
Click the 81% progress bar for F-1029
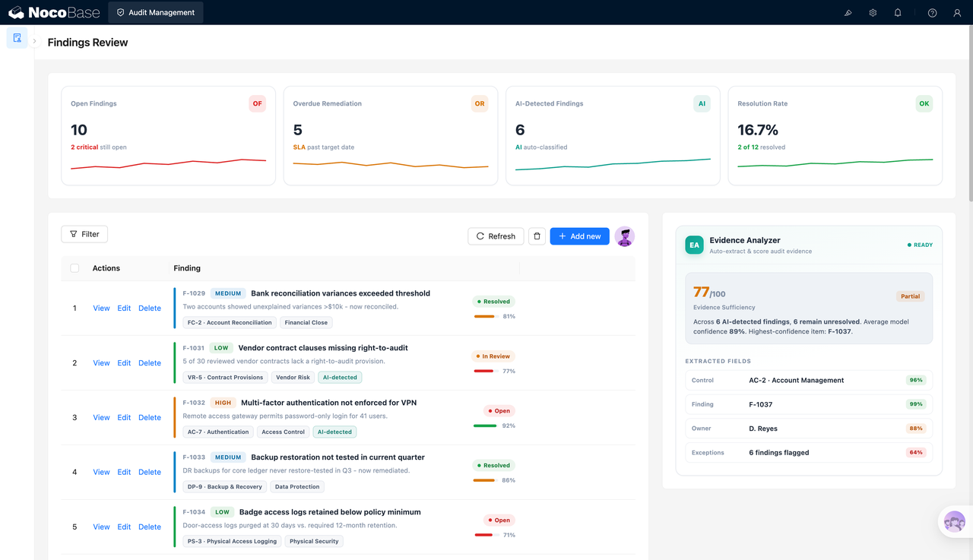(485, 316)
